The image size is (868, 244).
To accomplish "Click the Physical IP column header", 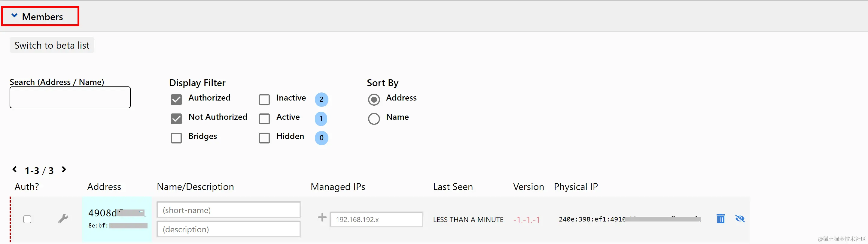I will (576, 187).
